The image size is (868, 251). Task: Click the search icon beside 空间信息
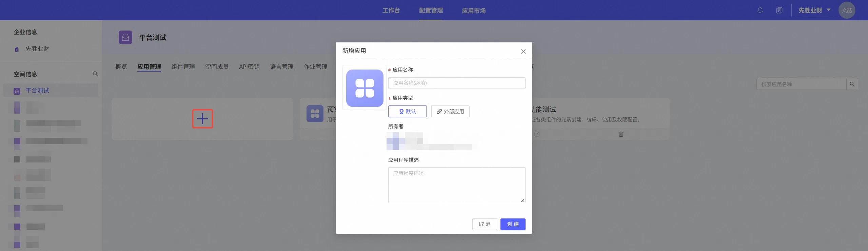coord(95,74)
